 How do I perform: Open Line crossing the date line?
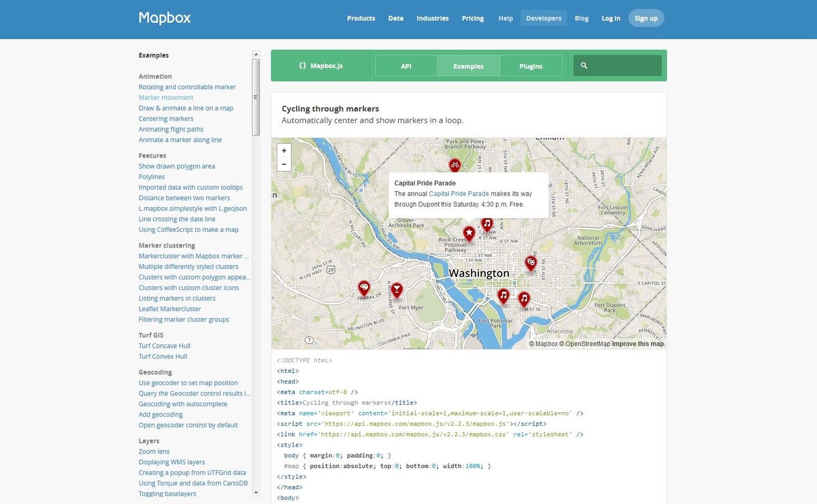tap(177, 219)
